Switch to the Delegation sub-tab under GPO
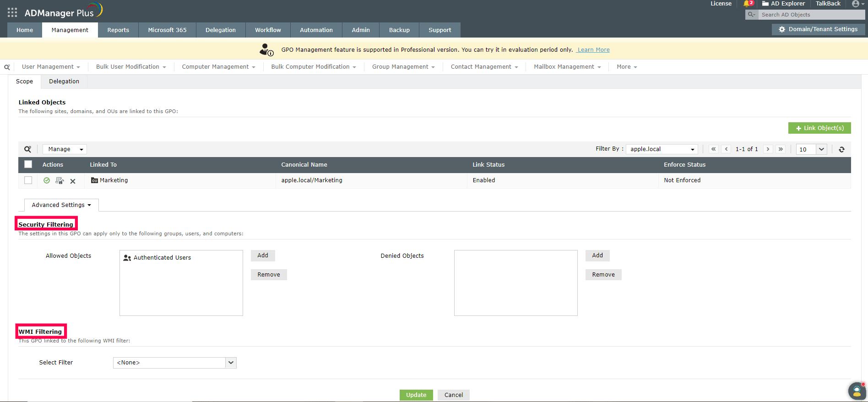This screenshot has width=868, height=402. [64, 81]
